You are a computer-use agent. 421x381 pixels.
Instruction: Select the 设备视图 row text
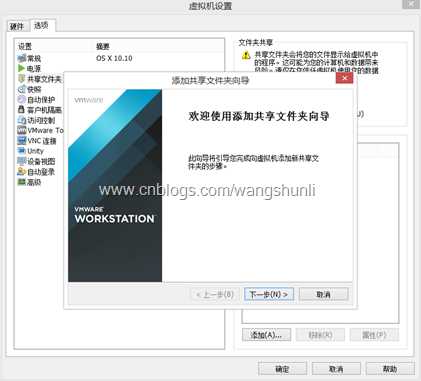[x=41, y=162]
